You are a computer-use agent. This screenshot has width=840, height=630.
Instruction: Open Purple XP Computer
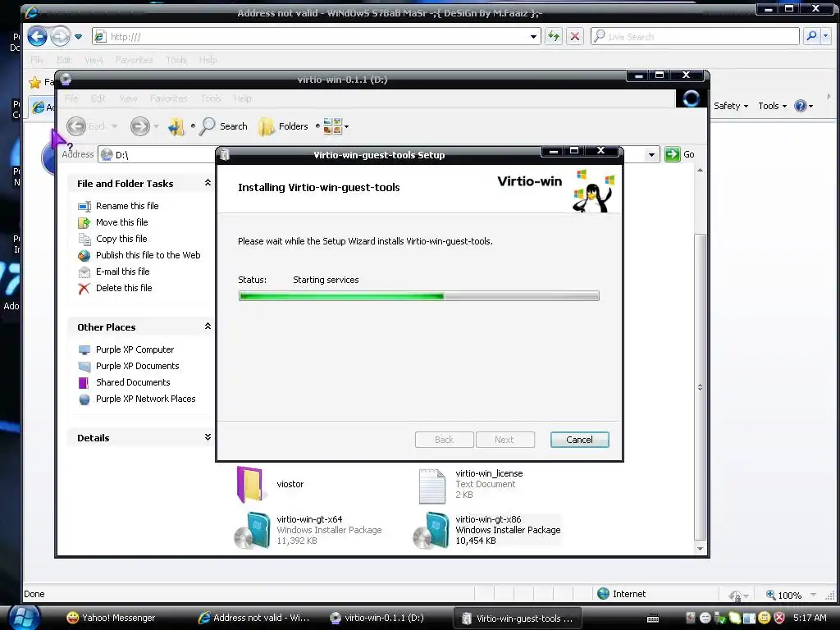click(135, 349)
